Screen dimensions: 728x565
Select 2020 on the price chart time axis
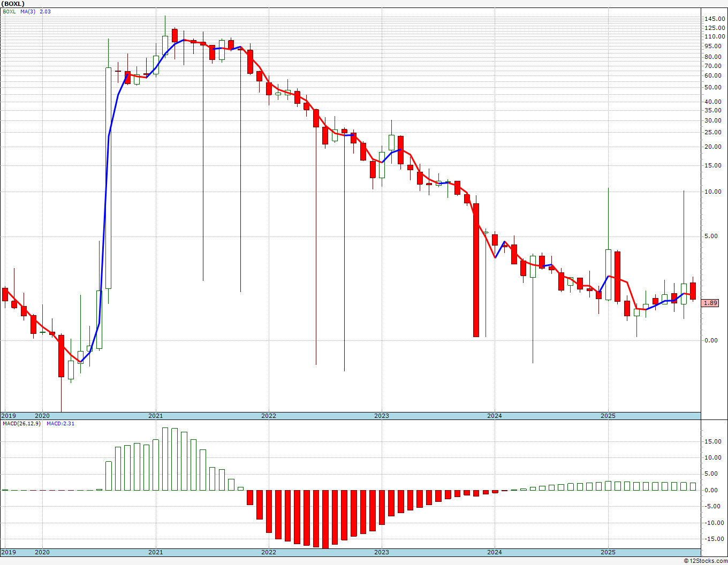click(42, 416)
